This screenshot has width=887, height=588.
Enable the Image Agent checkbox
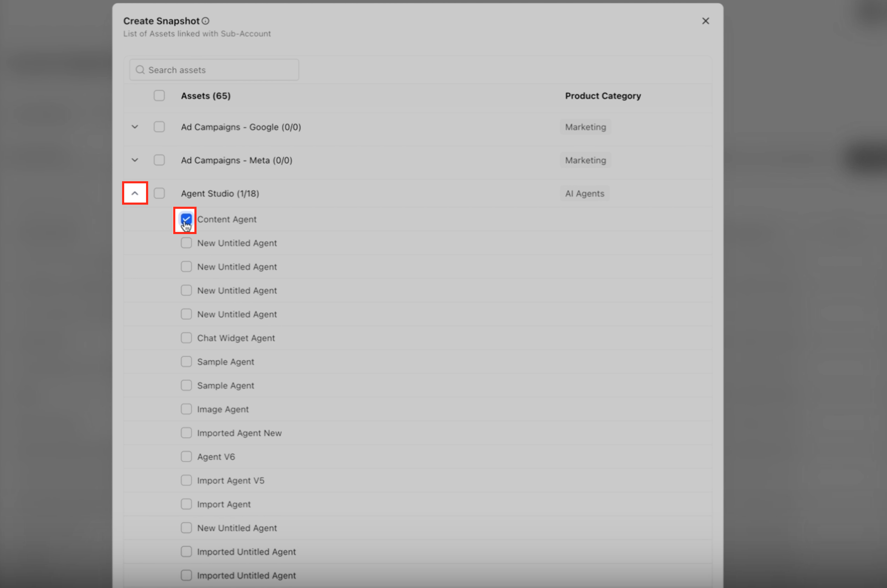[186, 409]
